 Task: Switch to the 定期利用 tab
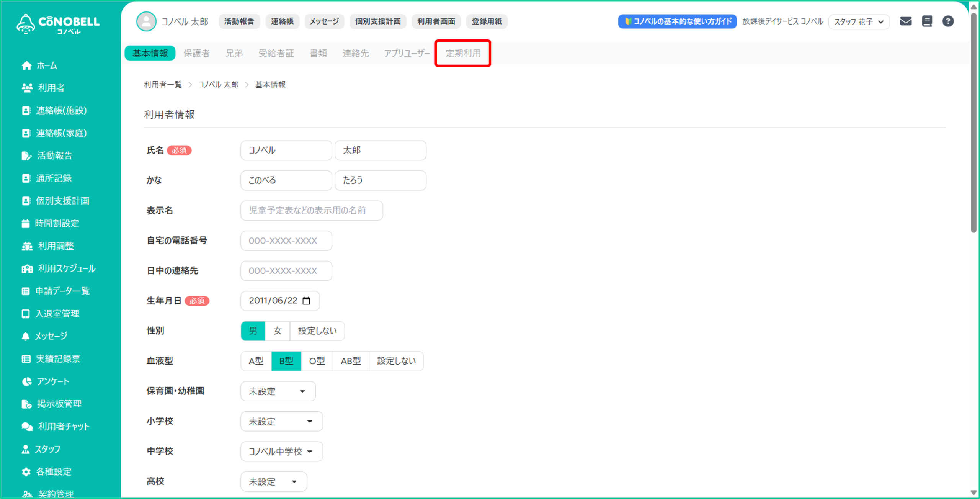[463, 53]
